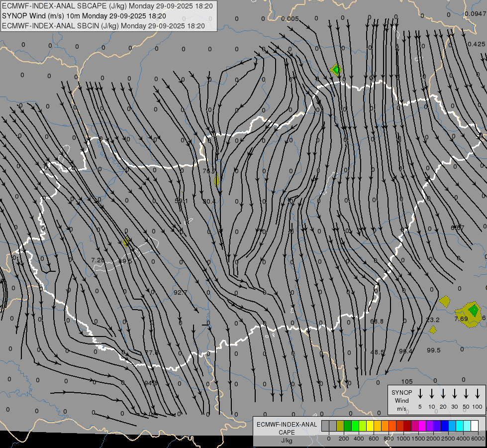The image size is (487, 448).
Task: Click the 10 m/s wind arrow in legend
Action: pyautogui.click(x=432, y=394)
